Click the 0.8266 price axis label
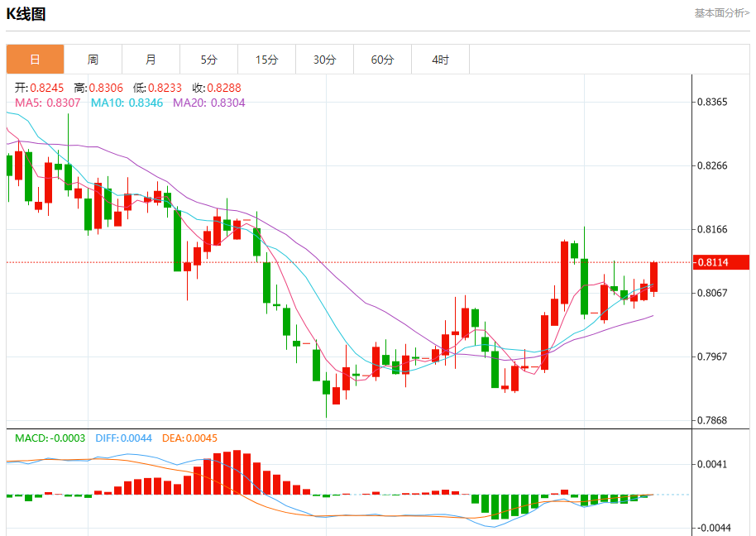Viewport: 756px width, 536px height. (x=712, y=165)
